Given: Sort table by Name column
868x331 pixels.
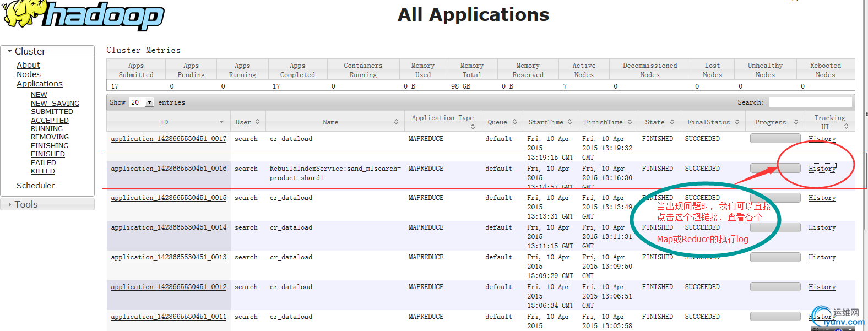Looking at the screenshot, I should click(335, 122).
